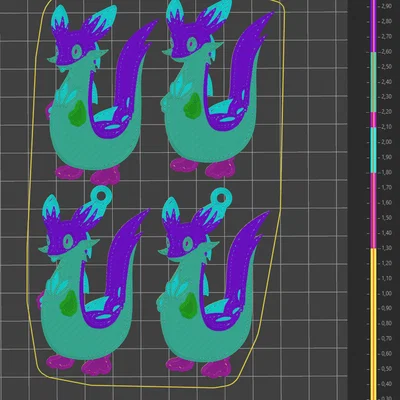Click the 1,80 layer height label
Screen dimensions: 400x400
coord(386,172)
